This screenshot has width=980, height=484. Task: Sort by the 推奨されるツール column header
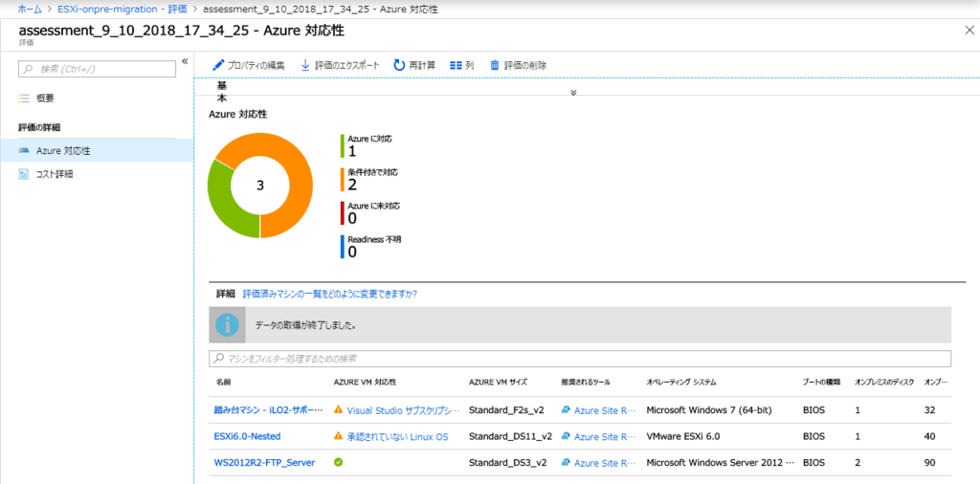click(586, 382)
